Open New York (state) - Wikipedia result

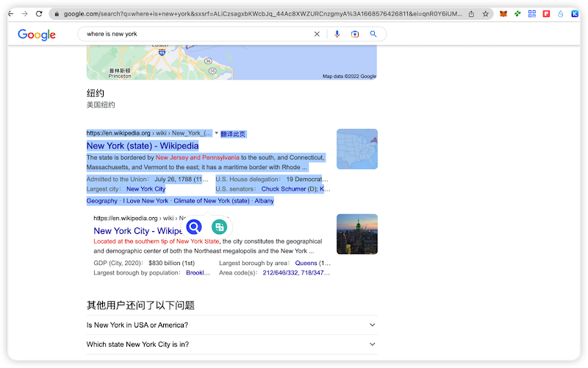coord(143,146)
